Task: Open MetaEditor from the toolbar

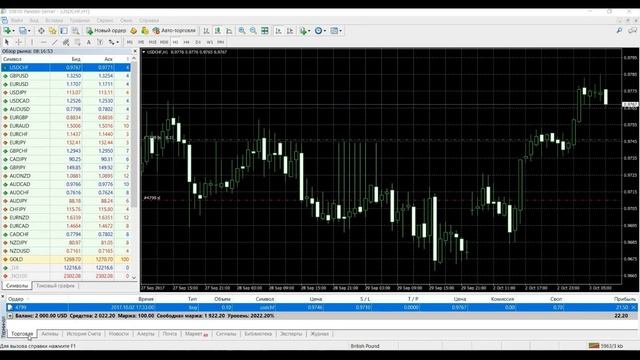Action: pyautogui.click(x=133, y=31)
